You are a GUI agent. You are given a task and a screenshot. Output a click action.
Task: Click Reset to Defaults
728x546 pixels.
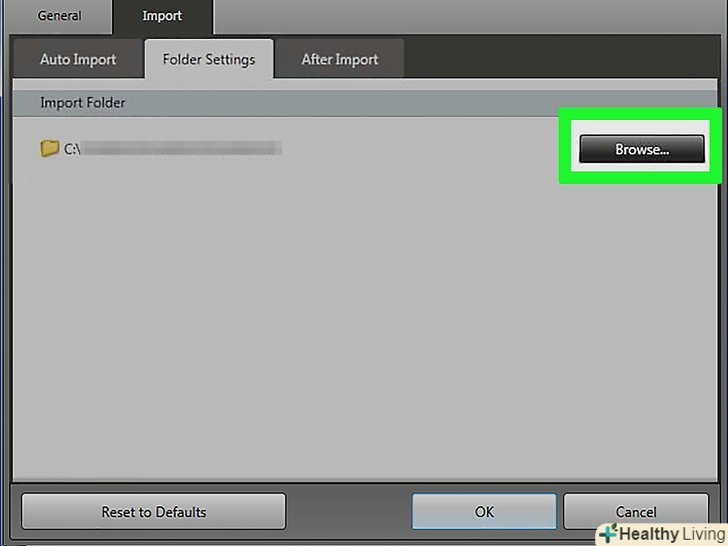click(154, 512)
